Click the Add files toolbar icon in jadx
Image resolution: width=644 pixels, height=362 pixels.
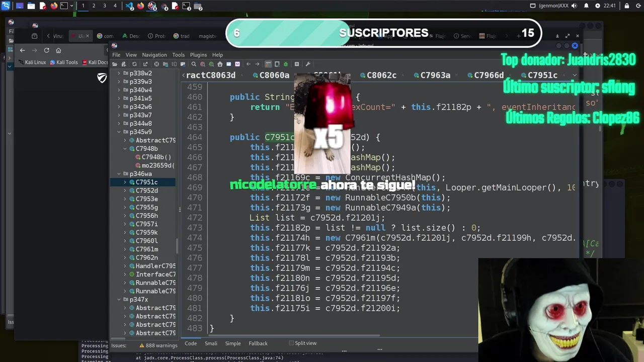pos(124,64)
